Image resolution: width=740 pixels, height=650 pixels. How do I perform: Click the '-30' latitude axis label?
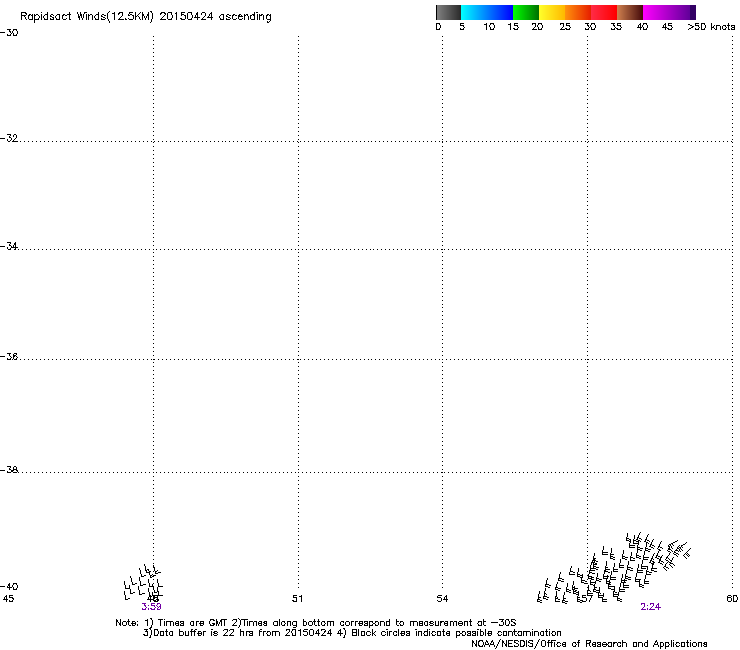(9, 33)
